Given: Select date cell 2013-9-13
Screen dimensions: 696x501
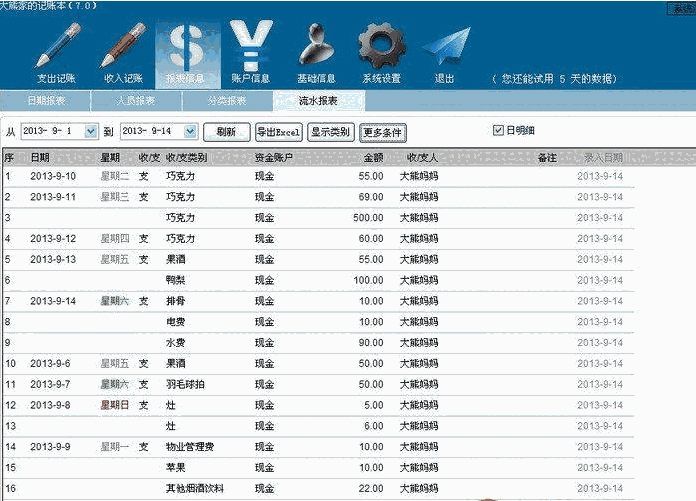Looking at the screenshot, I should [53, 259].
